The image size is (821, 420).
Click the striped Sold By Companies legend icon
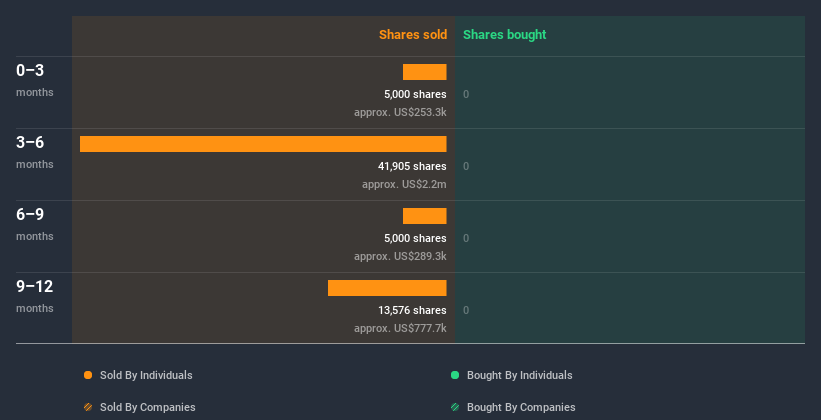(88, 407)
